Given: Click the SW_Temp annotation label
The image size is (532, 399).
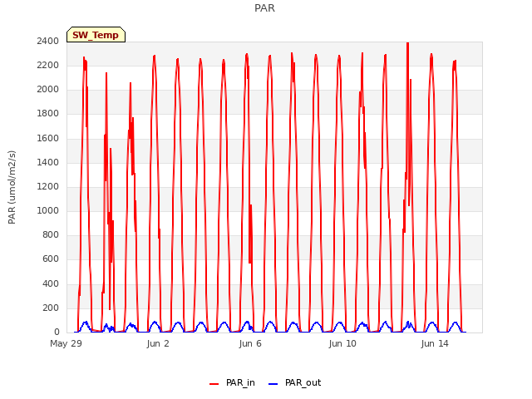Looking at the screenshot, I should pos(96,35).
